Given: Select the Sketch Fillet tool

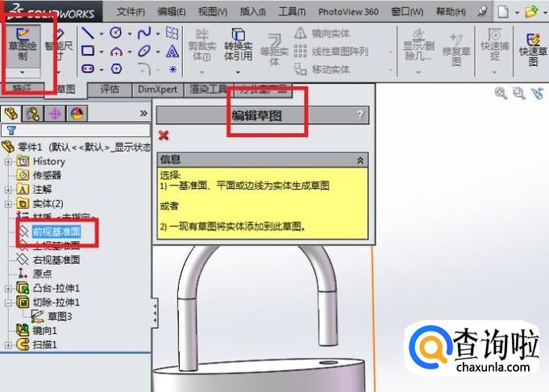Looking at the screenshot, I should 144,69.
